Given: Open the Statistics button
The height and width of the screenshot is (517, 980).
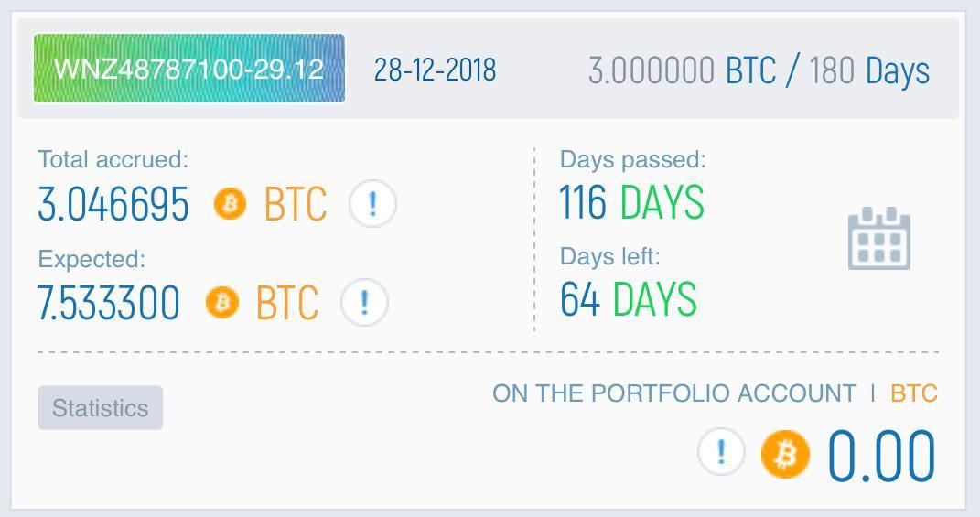Looking at the screenshot, I should 100,408.
